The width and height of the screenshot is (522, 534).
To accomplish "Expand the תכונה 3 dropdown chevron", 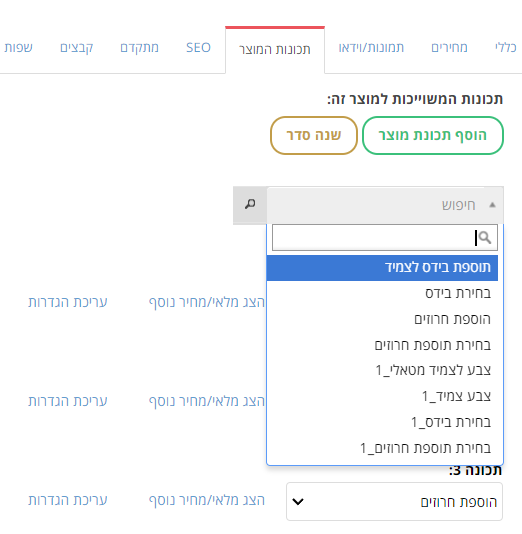I will click(x=298, y=501).
